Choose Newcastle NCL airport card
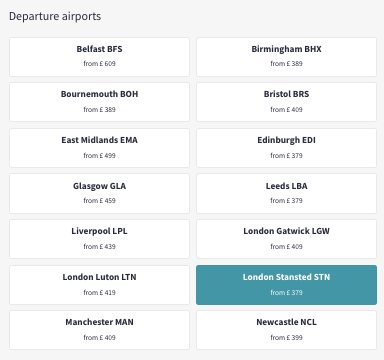 click(x=286, y=330)
